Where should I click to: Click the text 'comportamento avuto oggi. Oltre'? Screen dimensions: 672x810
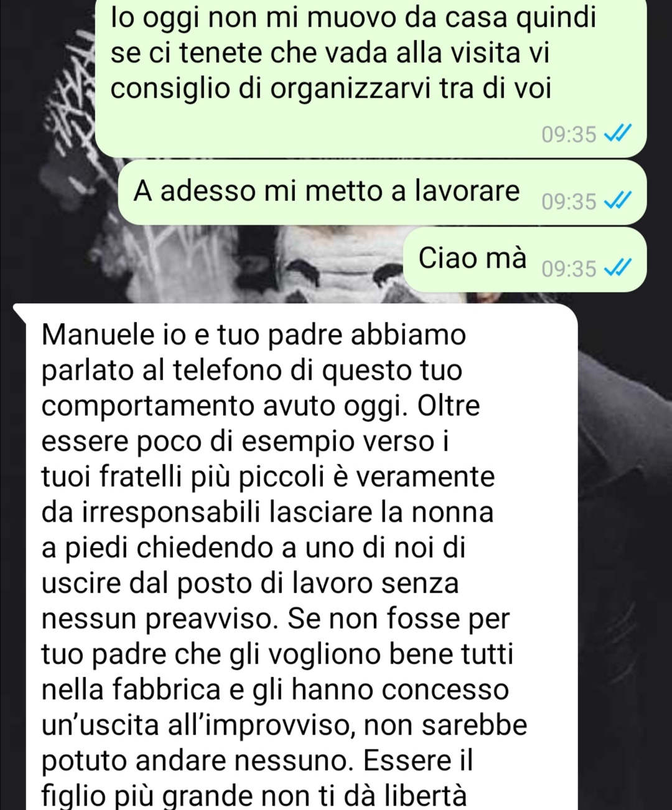pyautogui.click(x=261, y=407)
